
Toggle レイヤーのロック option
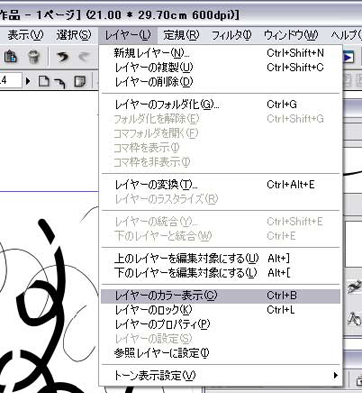pos(220,310)
